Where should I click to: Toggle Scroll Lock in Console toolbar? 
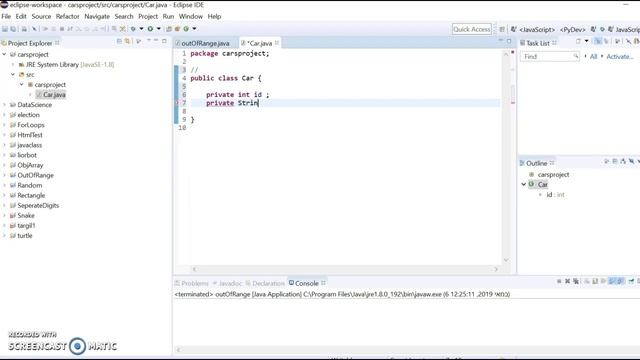(x=595, y=281)
